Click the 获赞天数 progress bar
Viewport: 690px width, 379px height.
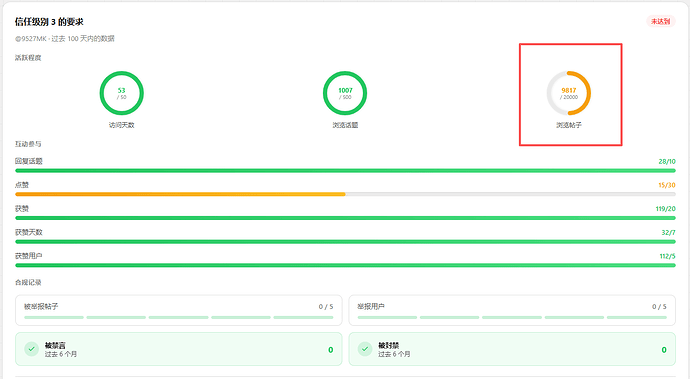(x=345, y=242)
